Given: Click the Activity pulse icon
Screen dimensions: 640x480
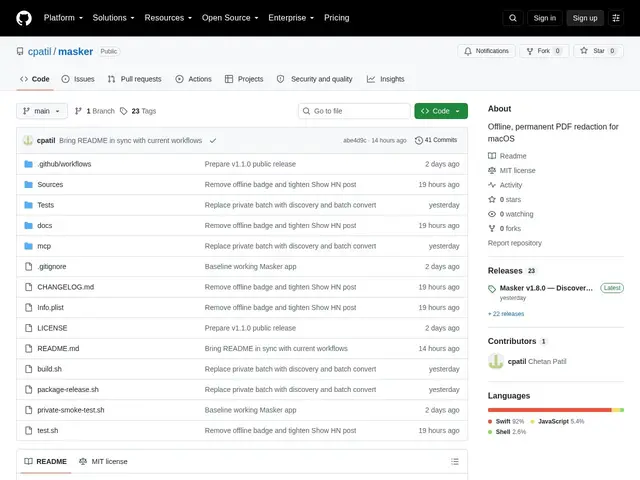Looking at the screenshot, I should [492, 185].
